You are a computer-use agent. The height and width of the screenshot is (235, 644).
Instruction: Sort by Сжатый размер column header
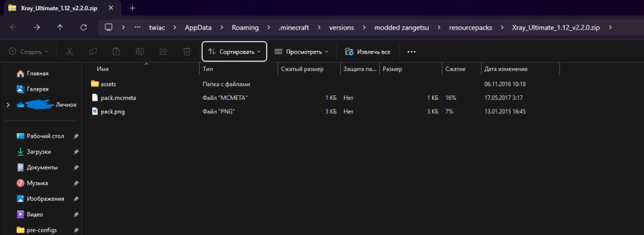[302, 69]
